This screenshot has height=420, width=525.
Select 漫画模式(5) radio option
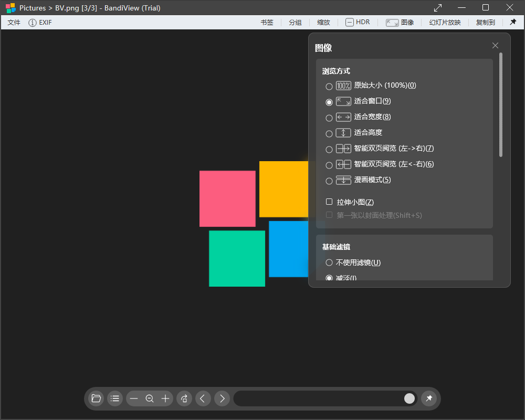(329, 181)
